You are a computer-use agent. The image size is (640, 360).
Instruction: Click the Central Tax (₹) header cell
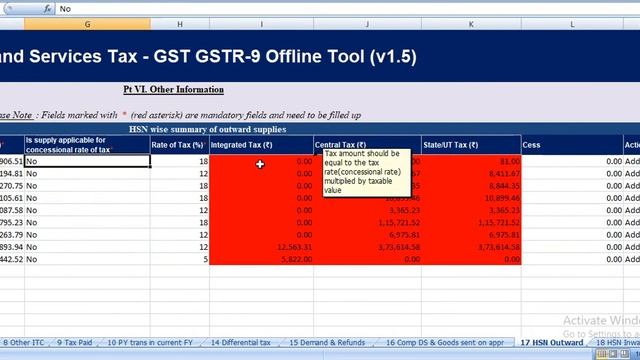pos(367,145)
